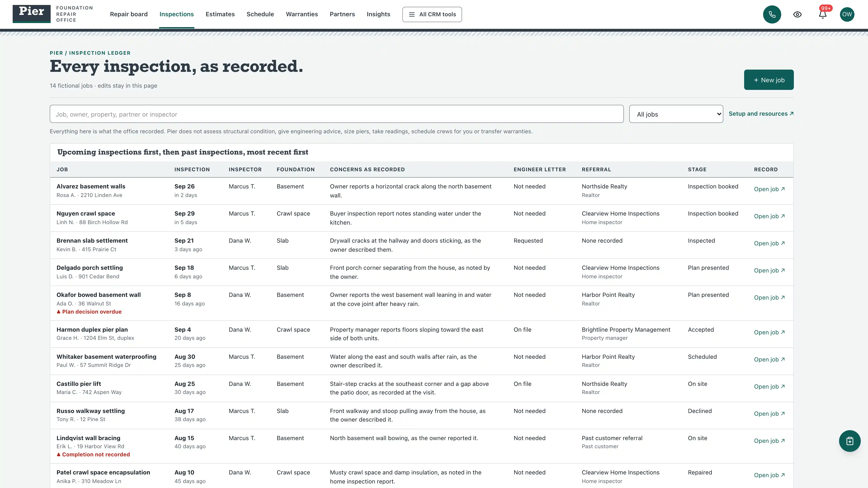Screen dimensions: 868x488
Task: Switch to the Estimates tab
Action: click(x=220, y=14)
